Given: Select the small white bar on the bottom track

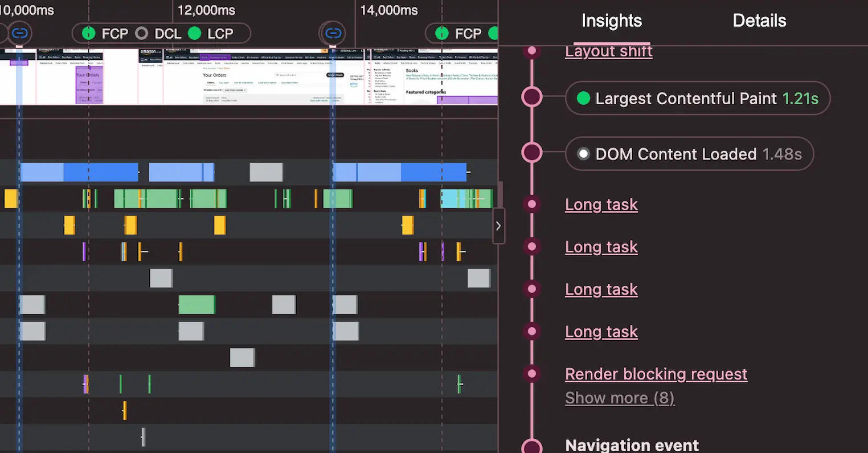Looking at the screenshot, I should tap(143, 438).
